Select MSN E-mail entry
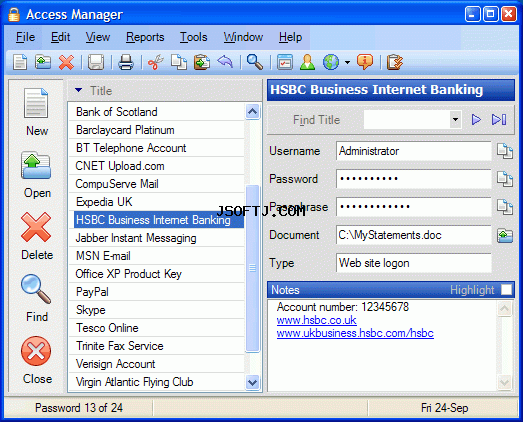The height and width of the screenshot is (422, 523). (156, 256)
